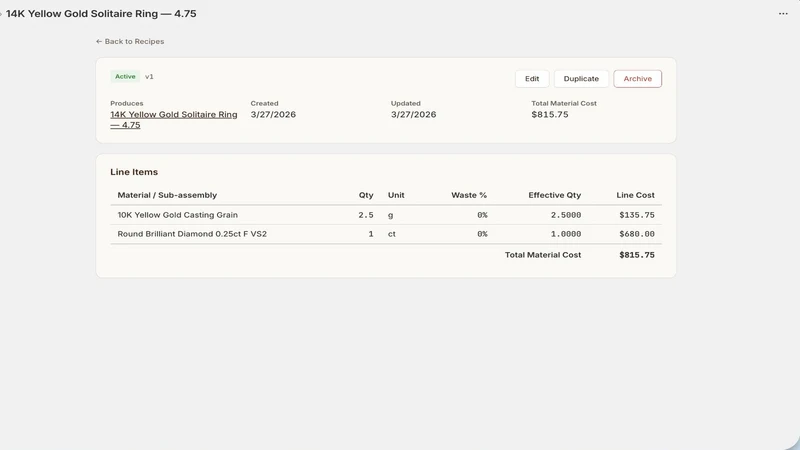Go back to Recipes
The height and width of the screenshot is (450, 800).
(130, 41)
